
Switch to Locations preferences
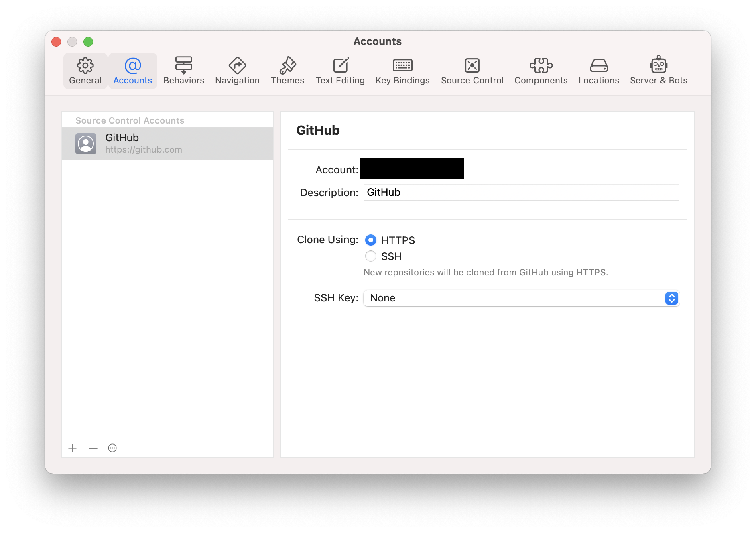click(599, 71)
